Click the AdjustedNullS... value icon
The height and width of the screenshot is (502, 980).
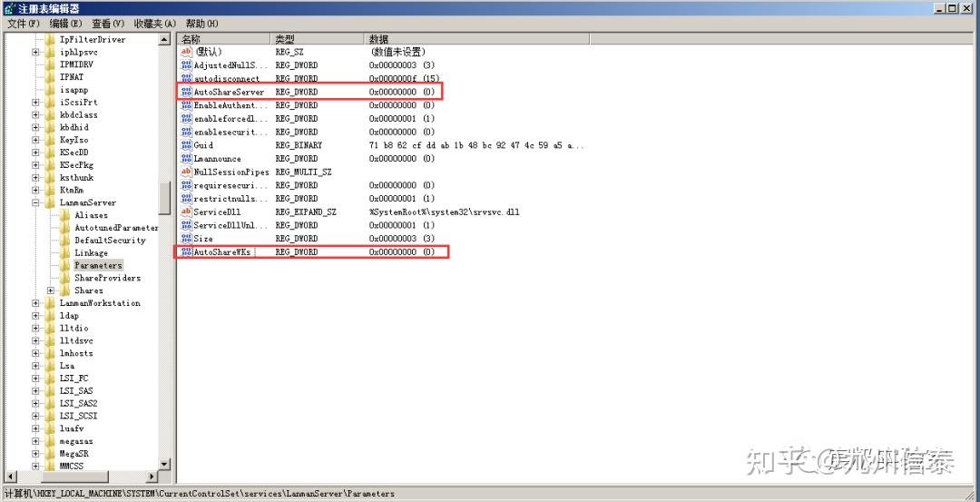point(186,65)
